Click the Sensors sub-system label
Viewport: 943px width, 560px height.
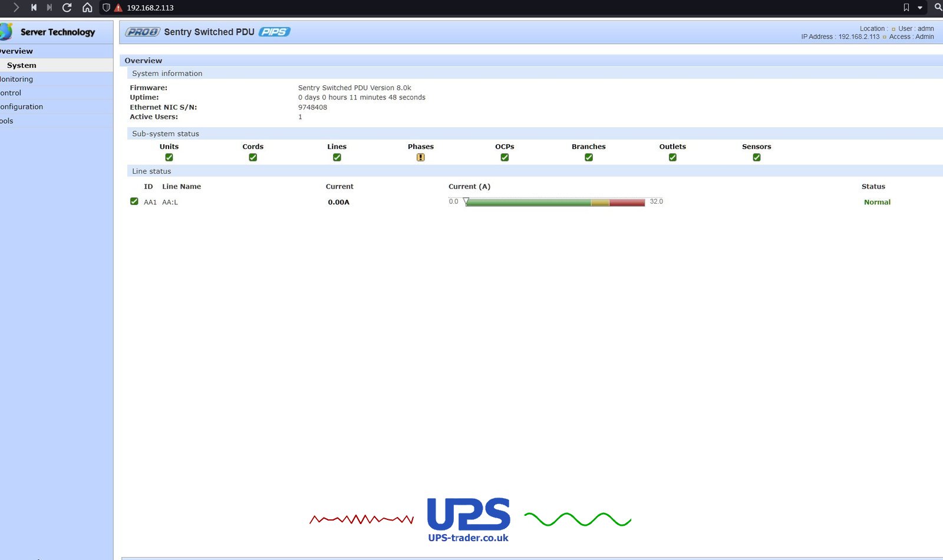(x=757, y=147)
